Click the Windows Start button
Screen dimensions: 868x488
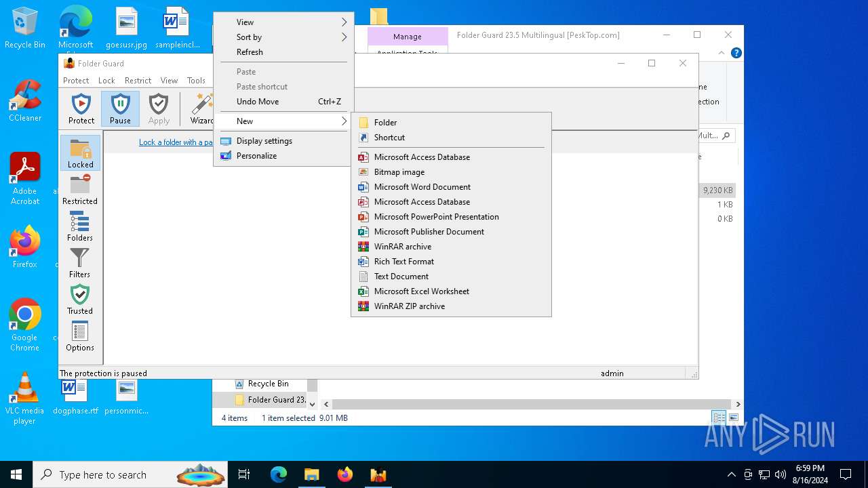(x=16, y=474)
